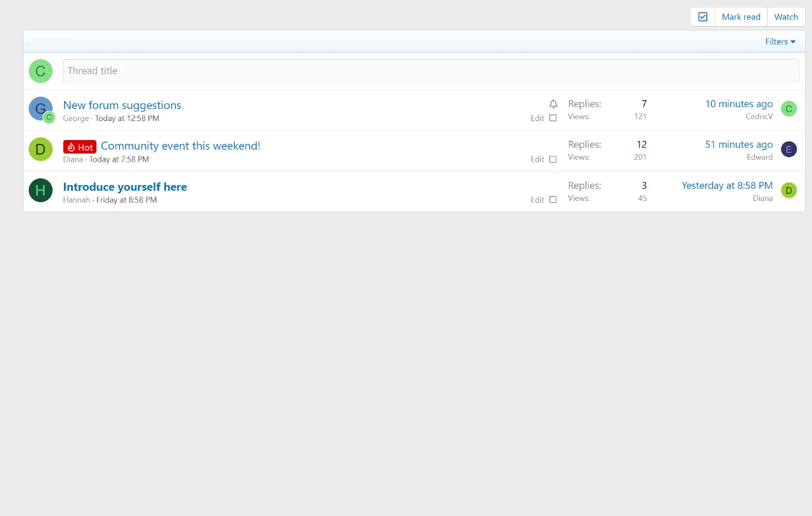Open Hannah's avatar on Introduce yourself thread
This screenshot has height=516, width=812.
click(41, 190)
